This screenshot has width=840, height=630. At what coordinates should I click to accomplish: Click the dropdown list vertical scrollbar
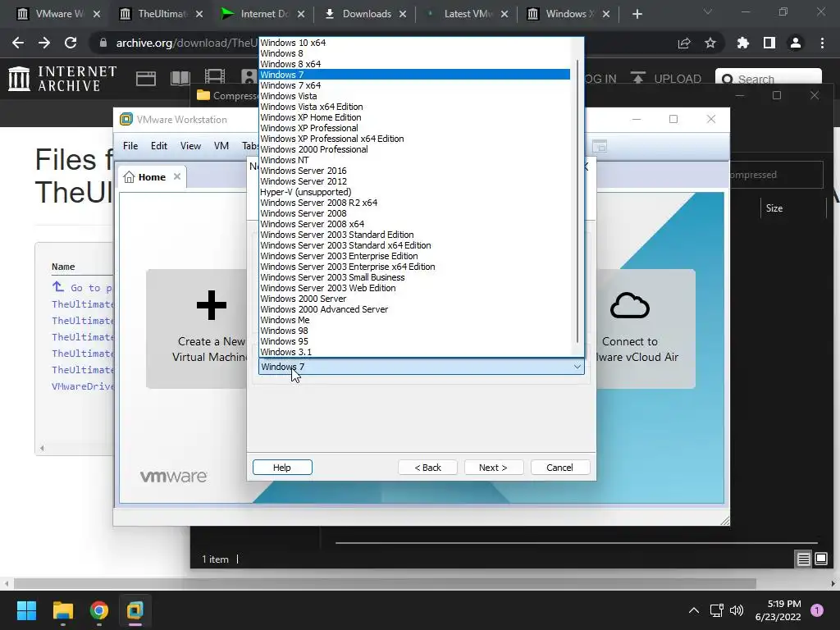pyautogui.click(x=577, y=201)
